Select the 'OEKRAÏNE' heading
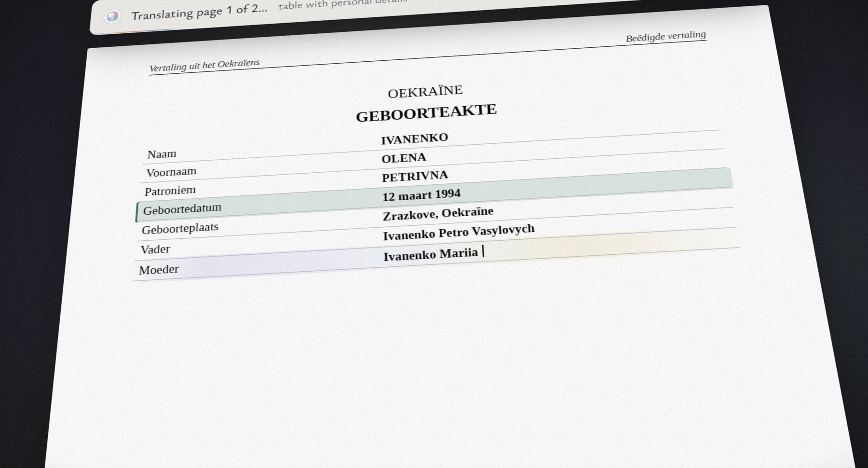Image resolution: width=868 pixels, height=468 pixels. tap(425, 92)
